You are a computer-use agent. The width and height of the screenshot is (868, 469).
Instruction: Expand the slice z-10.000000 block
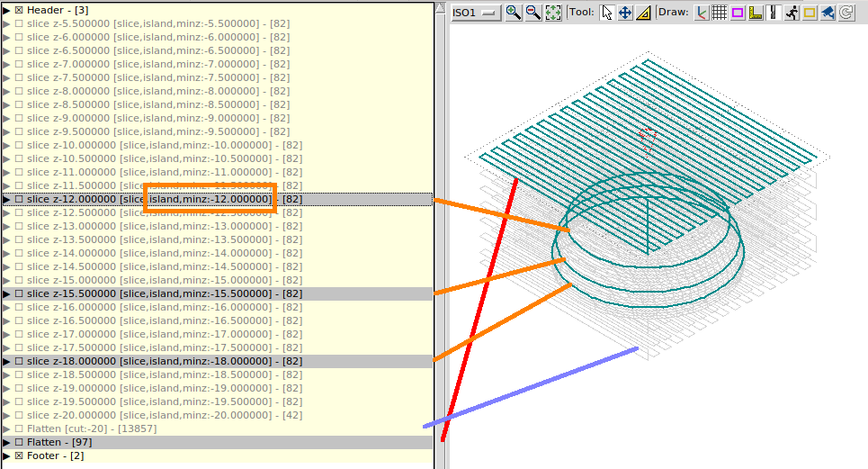point(6,145)
